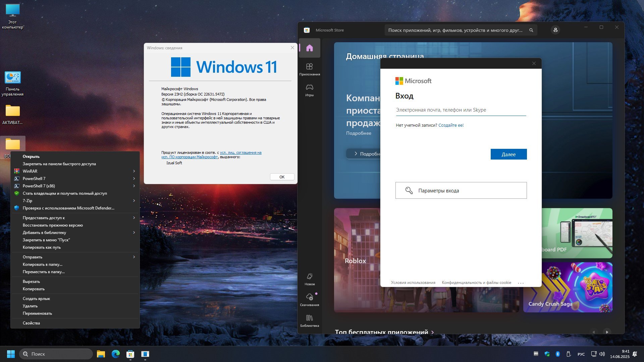644x362 pixels.
Task: Open Скачивания in the Store sidebar
Action: pyautogui.click(x=309, y=300)
